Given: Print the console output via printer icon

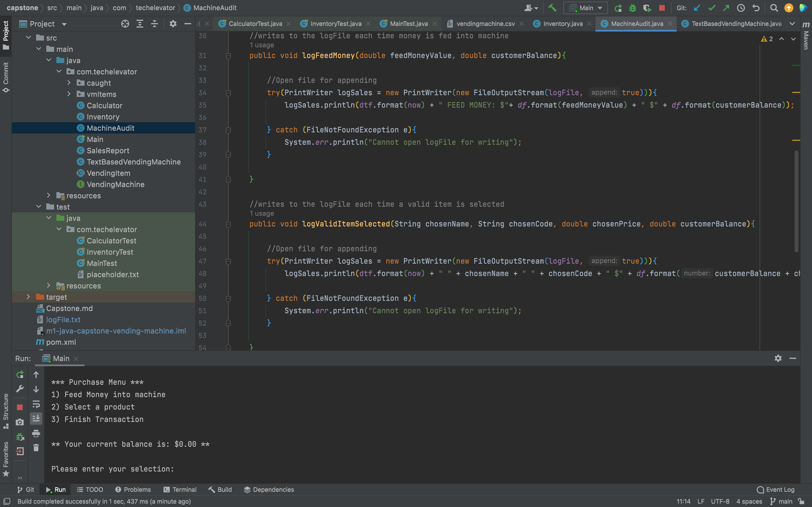Looking at the screenshot, I should (x=36, y=433).
